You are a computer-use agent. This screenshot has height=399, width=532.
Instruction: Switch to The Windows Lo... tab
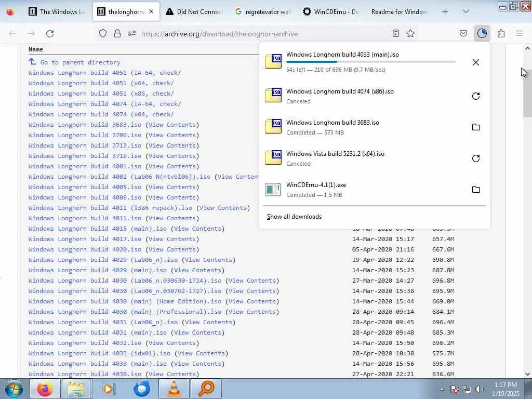(56, 12)
